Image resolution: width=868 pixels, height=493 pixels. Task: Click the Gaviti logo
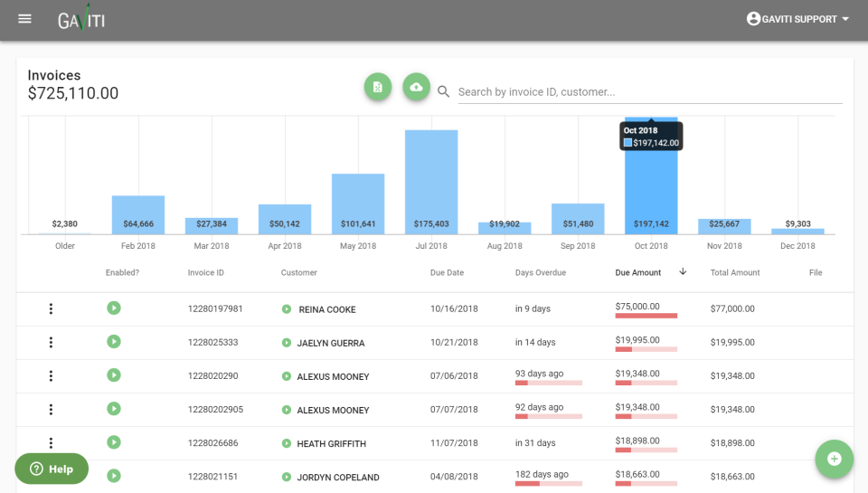pyautogui.click(x=81, y=19)
